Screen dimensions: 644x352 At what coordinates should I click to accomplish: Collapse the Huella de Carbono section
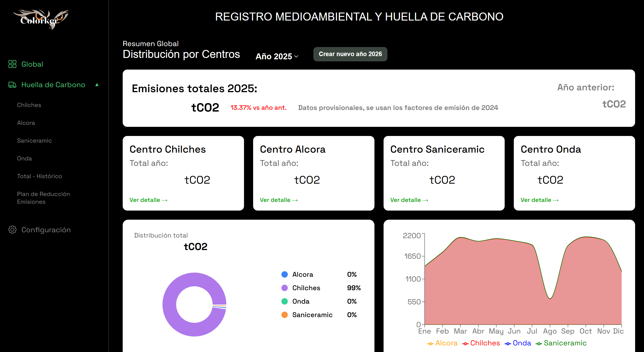point(97,85)
